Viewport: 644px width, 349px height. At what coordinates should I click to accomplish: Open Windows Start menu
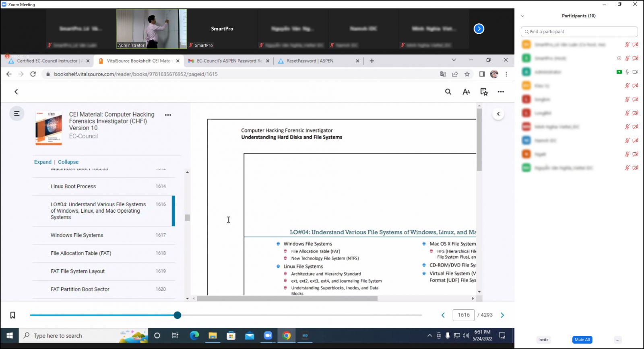[x=10, y=336]
